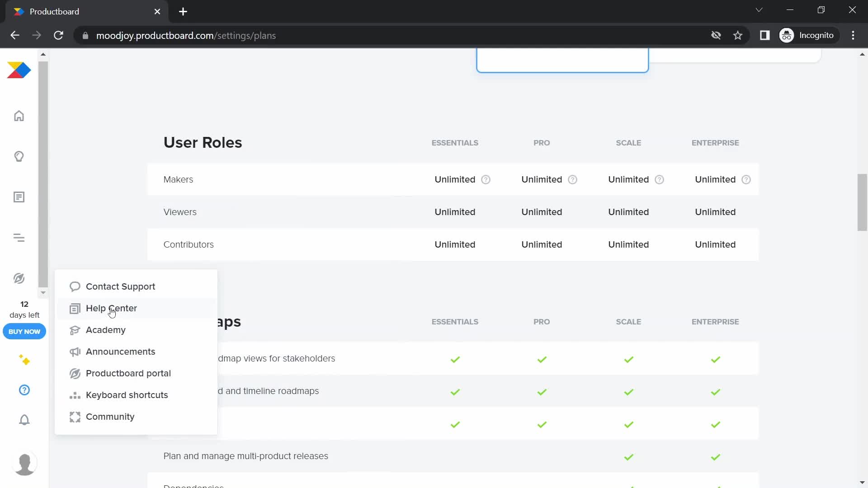868x488 pixels.
Task: Reload the page with the refresh icon
Action: [x=58, y=35]
